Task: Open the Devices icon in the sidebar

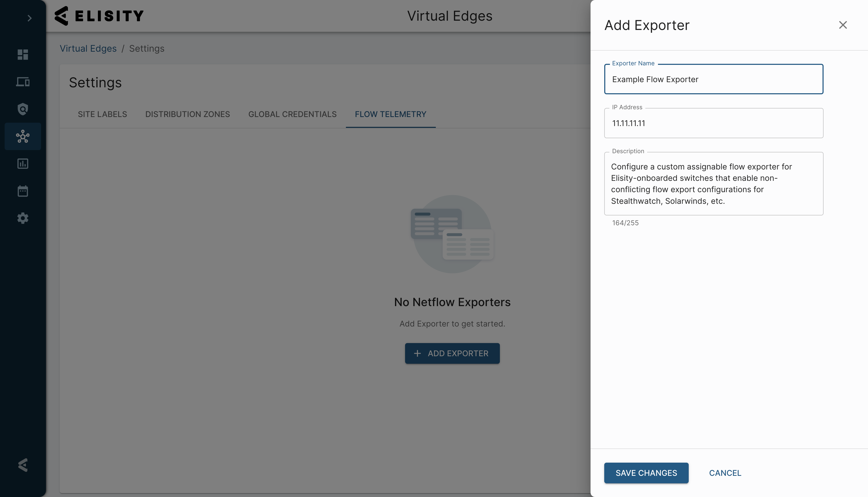Action: pos(22,82)
